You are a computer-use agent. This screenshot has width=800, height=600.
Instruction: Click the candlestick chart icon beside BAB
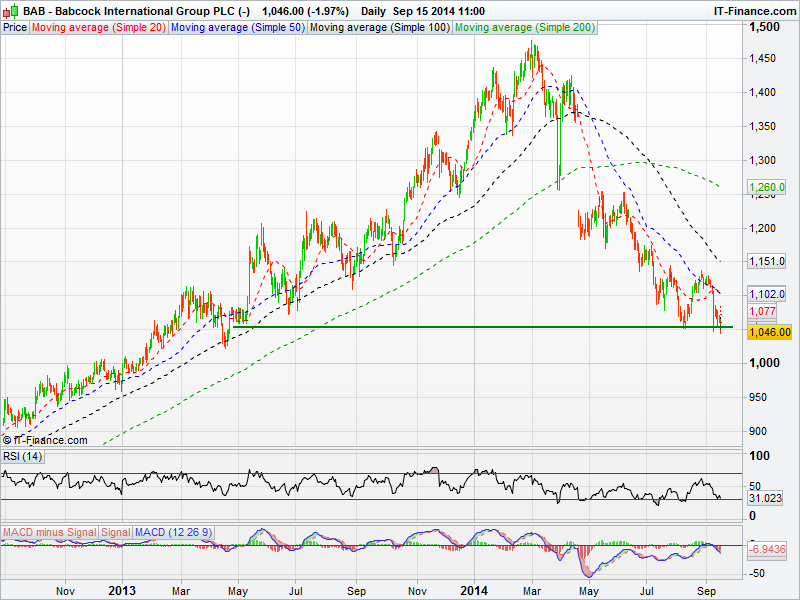(11, 10)
